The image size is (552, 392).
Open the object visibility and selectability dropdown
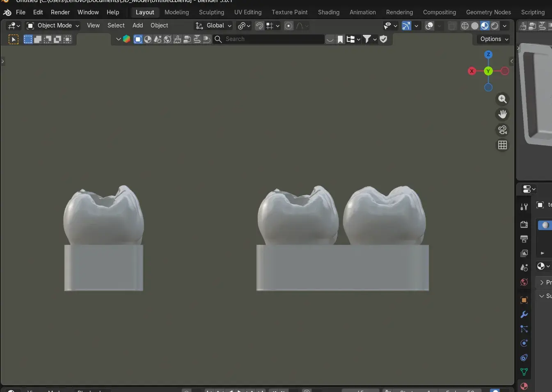click(x=390, y=26)
